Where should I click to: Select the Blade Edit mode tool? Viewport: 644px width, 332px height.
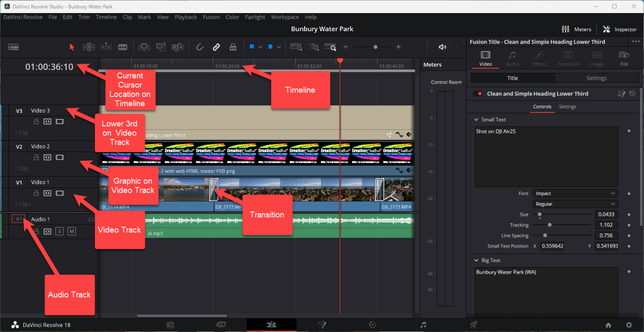click(x=123, y=47)
